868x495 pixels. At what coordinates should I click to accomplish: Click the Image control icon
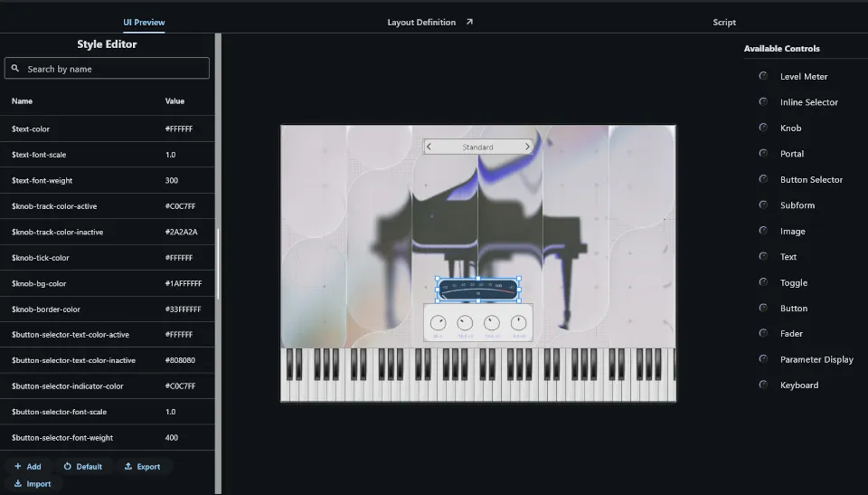tap(763, 231)
